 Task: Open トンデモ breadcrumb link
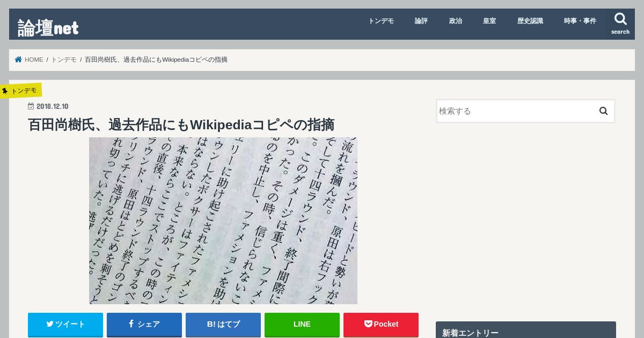click(64, 60)
